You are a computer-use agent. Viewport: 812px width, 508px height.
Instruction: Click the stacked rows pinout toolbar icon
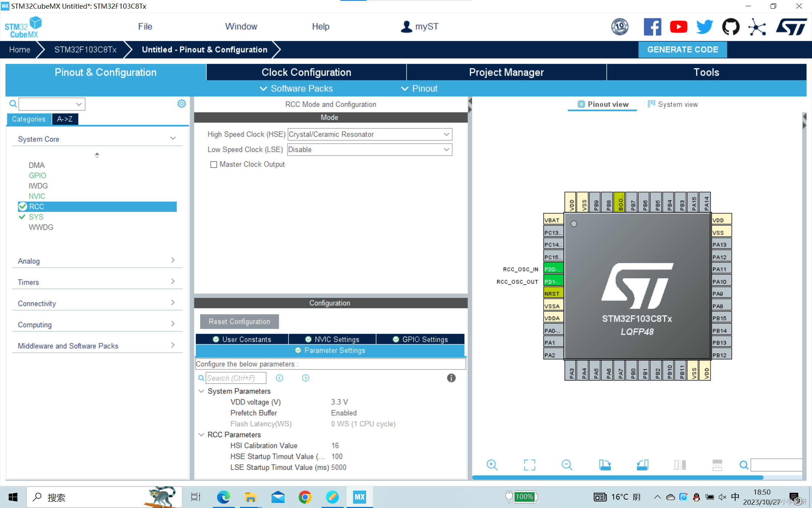coord(717,465)
